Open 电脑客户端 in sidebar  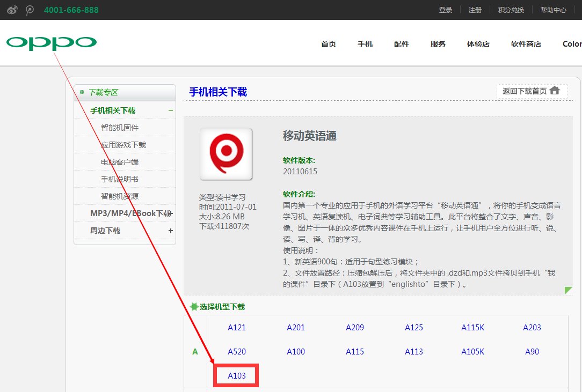click(120, 162)
